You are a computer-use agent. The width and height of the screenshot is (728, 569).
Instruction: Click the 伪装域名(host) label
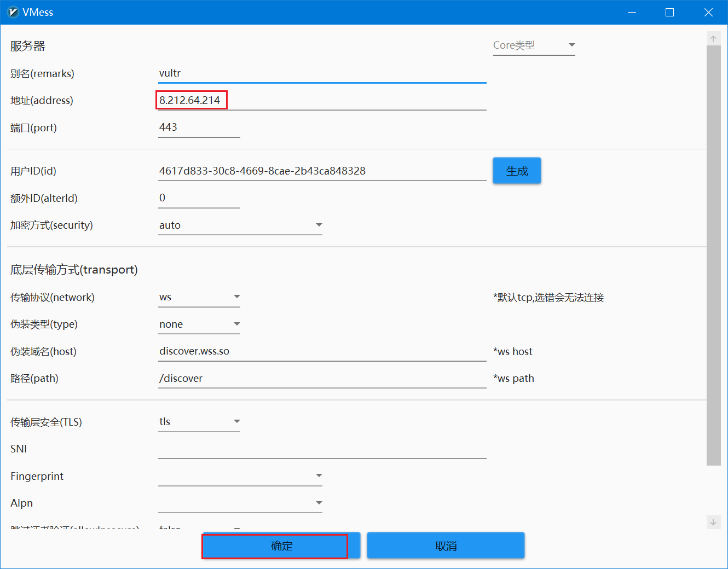(x=43, y=351)
